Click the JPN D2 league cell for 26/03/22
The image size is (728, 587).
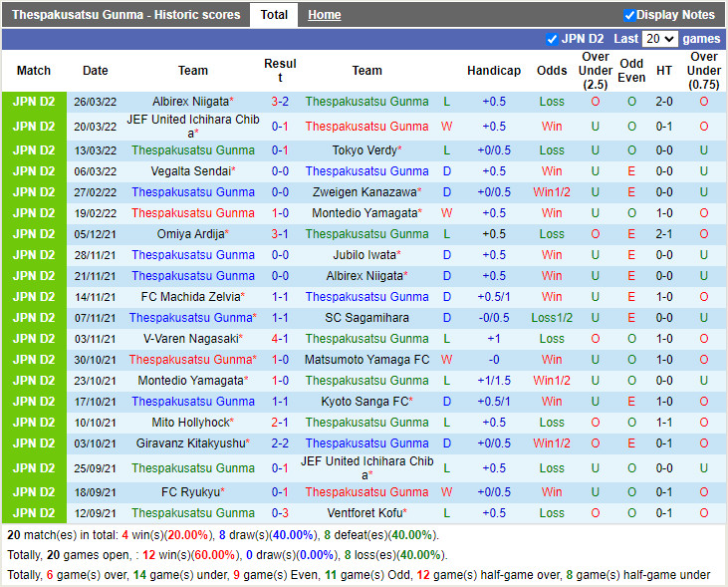(x=34, y=102)
